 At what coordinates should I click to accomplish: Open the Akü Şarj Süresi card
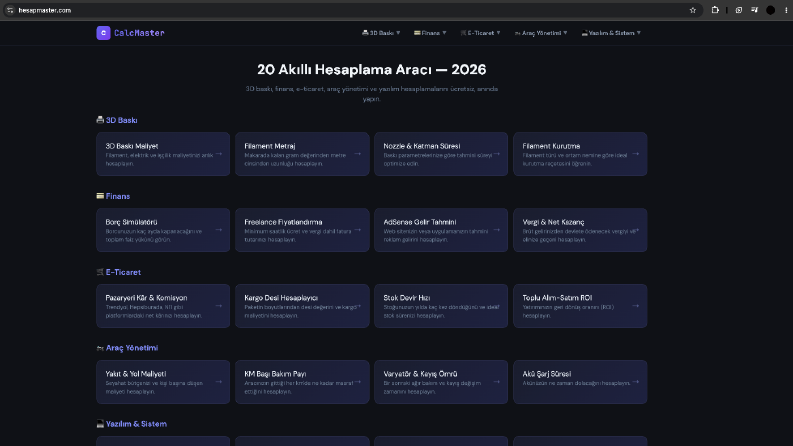point(580,382)
